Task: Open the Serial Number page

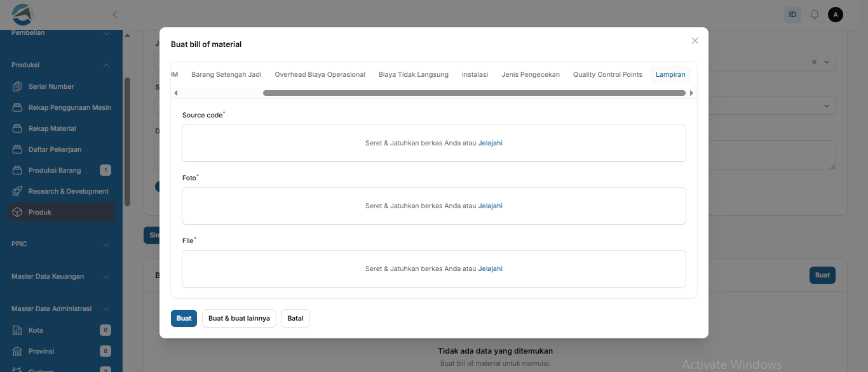Action: [x=62, y=86]
